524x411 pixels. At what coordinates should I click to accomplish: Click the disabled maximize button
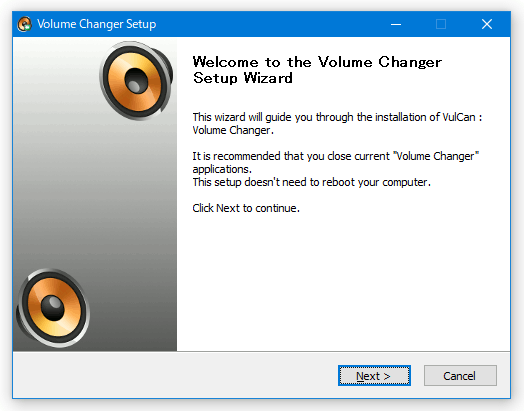click(x=441, y=24)
